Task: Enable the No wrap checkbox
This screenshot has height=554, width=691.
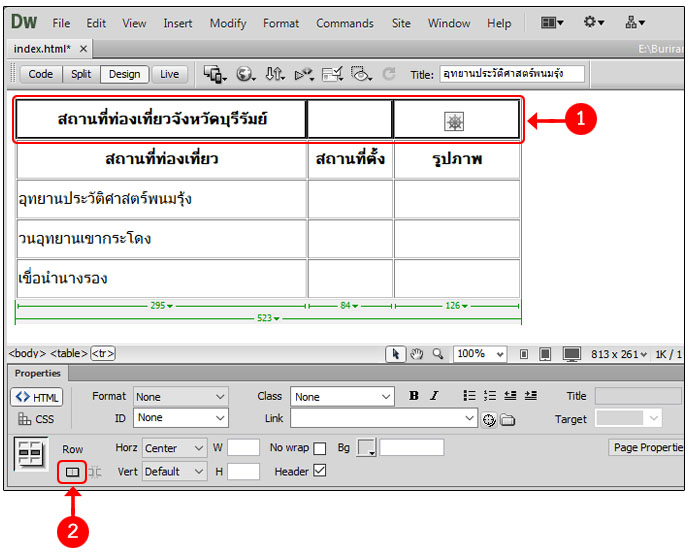Action: point(320,448)
